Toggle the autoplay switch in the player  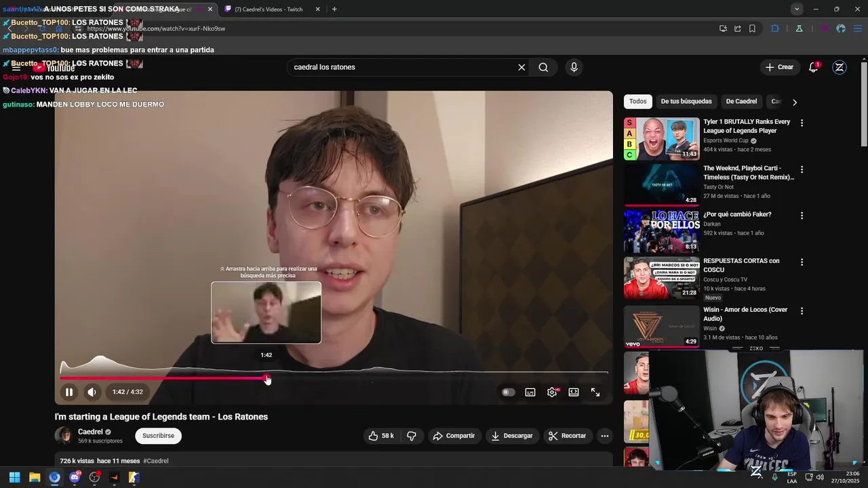tap(509, 392)
